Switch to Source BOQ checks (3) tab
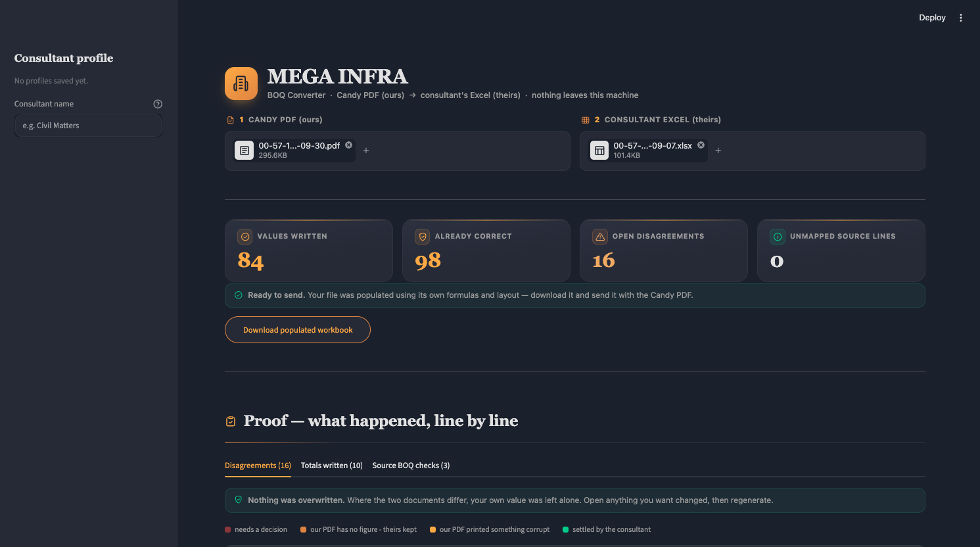This screenshot has width=980, height=547. coord(411,465)
